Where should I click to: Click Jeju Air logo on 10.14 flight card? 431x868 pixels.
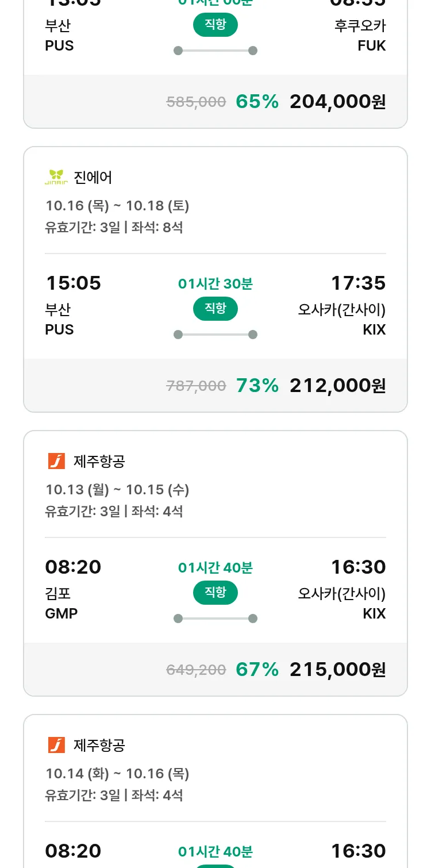[x=56, y=745]
